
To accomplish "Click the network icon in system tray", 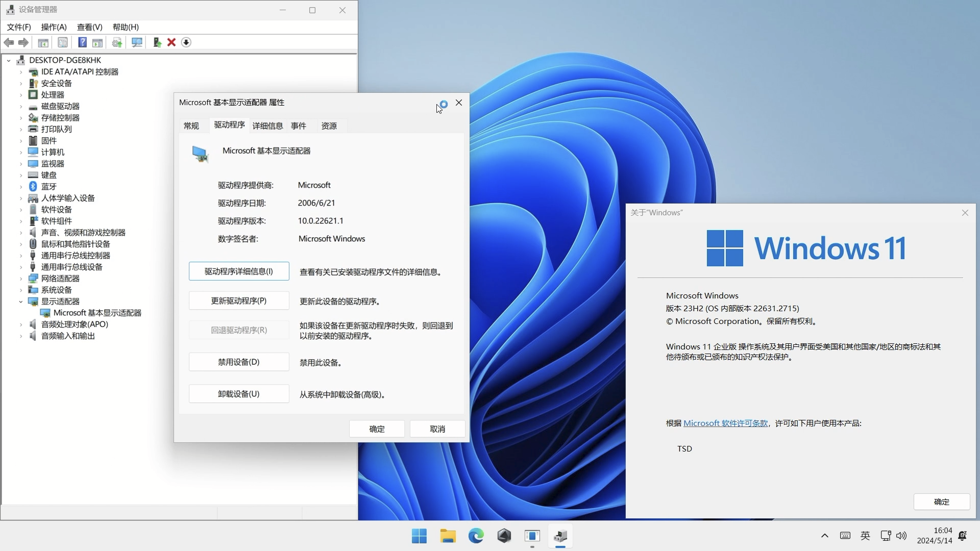I will pyautogui.click(x=886, y=536).
